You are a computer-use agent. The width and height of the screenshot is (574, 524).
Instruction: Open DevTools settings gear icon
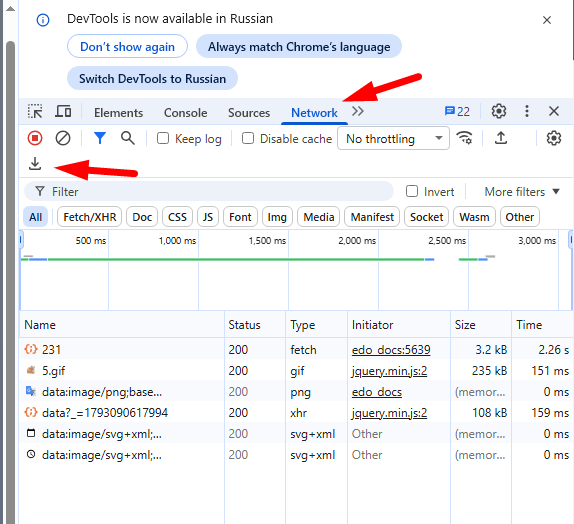499,111
